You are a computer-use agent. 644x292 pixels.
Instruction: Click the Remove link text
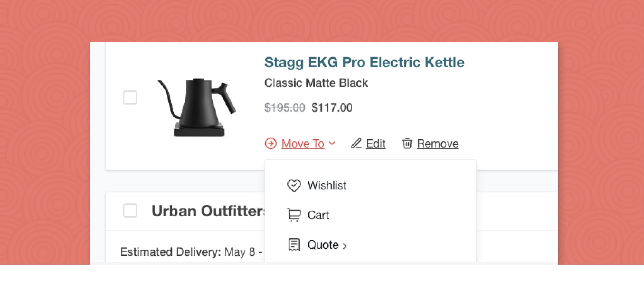(x=438, y=144)
